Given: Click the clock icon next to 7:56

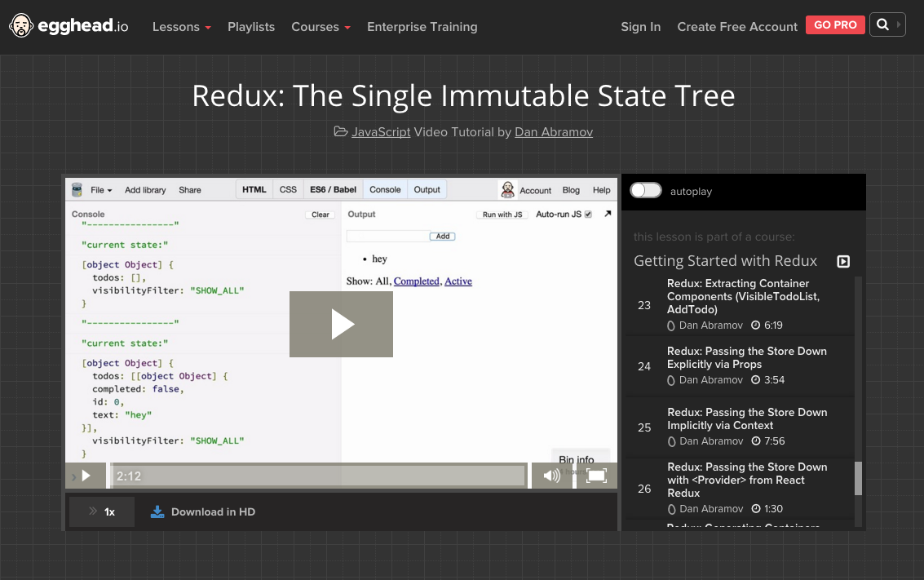Looking at the screenshot, I should [756, 441].
